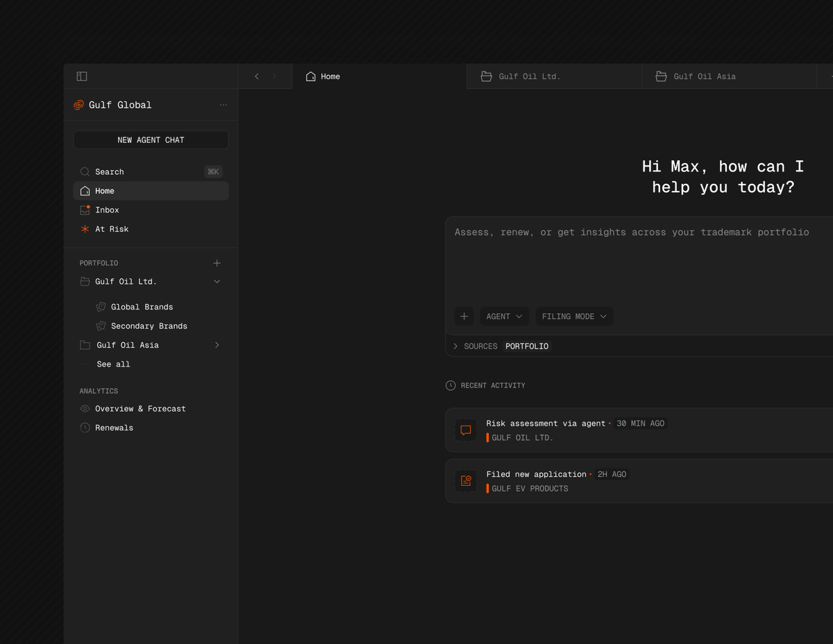
Task: Select Global Brands in portfolio tree
Action: click(x=142, y=307)
